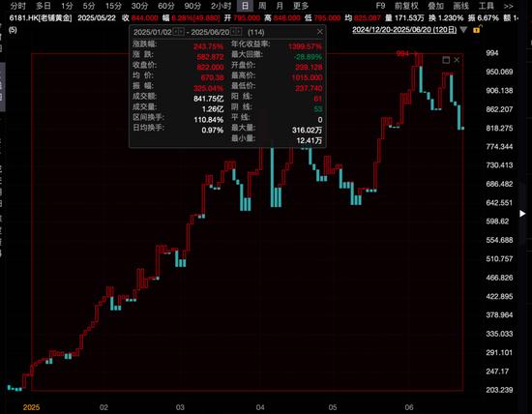Image resolution: width=532 pixels, height=414 pixels.
Task: Select the 日均换手 0.97% value
Action: pos(213,131)
